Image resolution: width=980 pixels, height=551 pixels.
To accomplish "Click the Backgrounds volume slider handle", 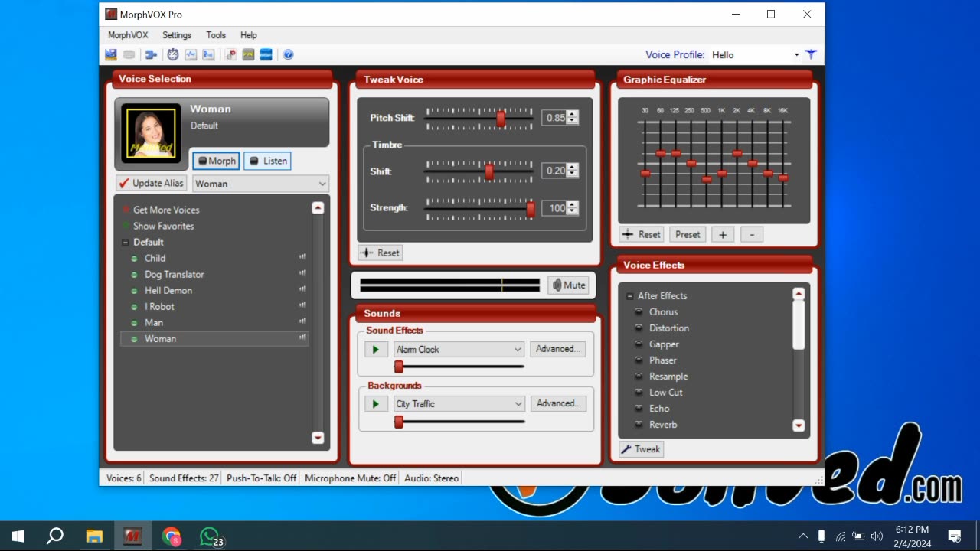I will (x=398, y=422).
